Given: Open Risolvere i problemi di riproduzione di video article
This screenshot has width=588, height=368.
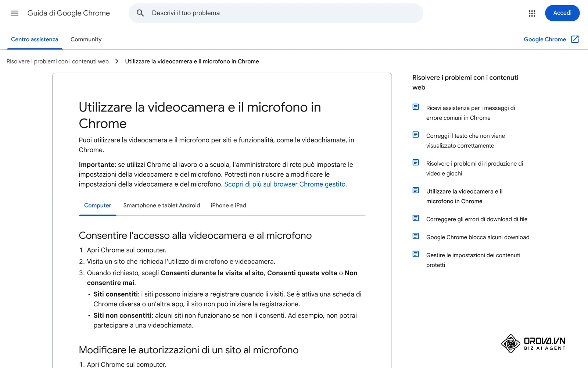Looking at the screenshot, I should (474, 169).
